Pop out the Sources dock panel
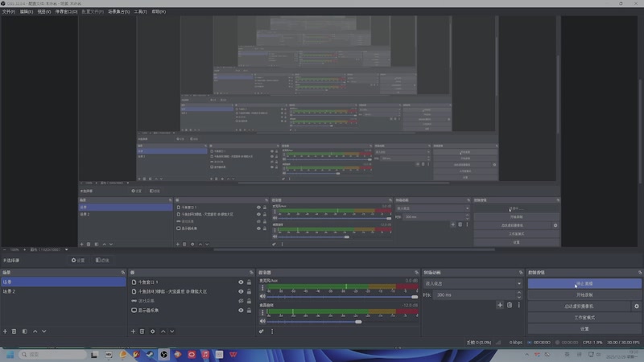Screen dimensions: 644x362 pyautogui.click(x=251, y=273)
